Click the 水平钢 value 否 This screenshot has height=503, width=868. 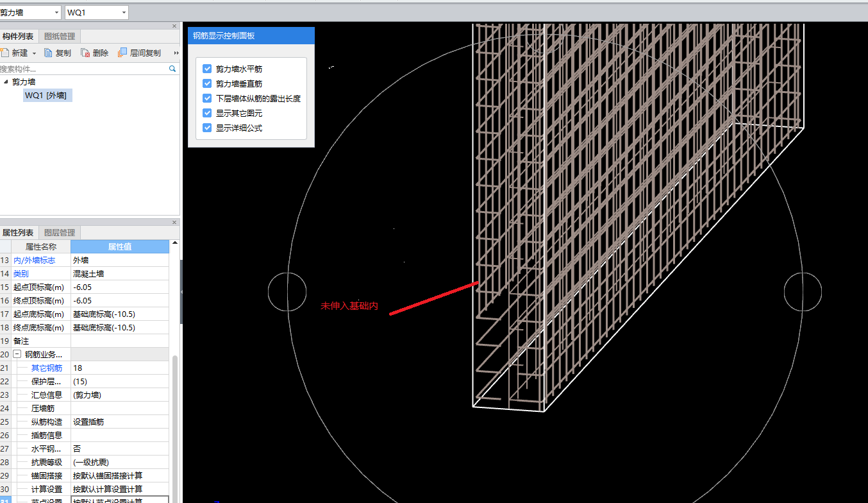coord(120,449)
